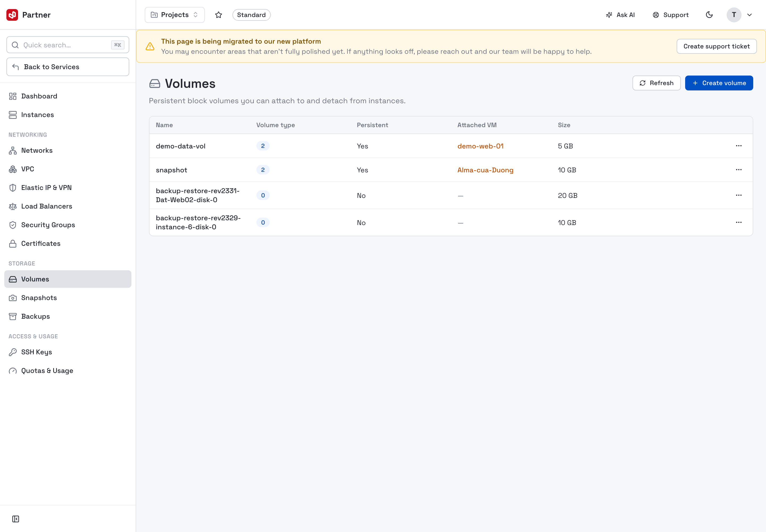Click the Dashboard grid icon

(13, 96)
